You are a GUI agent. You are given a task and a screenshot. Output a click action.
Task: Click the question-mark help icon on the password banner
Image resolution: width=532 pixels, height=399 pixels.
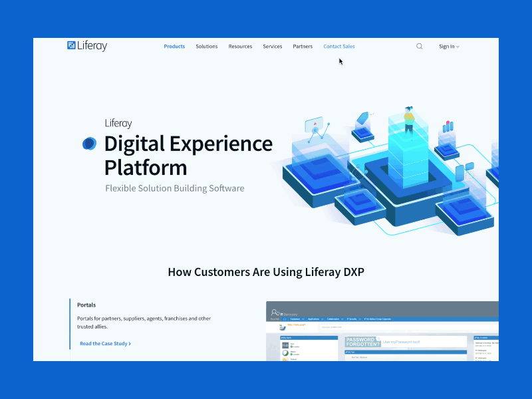click(378, 338)
